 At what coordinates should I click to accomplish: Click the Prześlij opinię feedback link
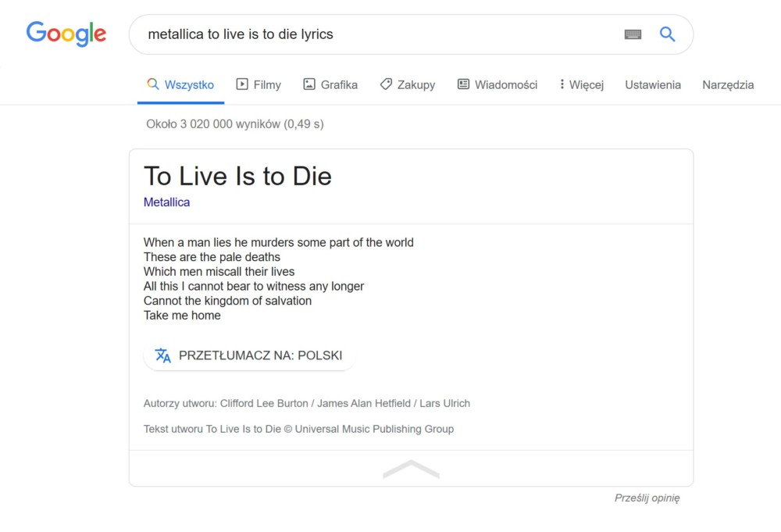coord(647,498)
